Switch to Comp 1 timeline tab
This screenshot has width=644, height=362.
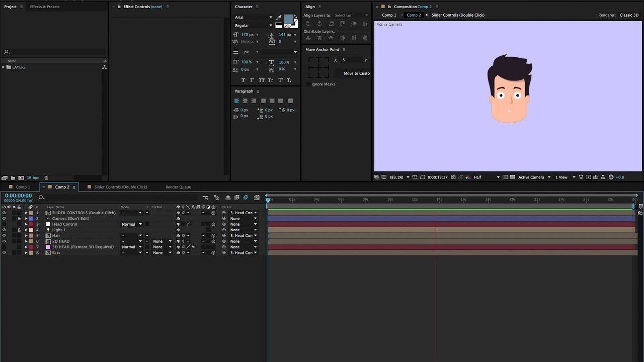23,187
